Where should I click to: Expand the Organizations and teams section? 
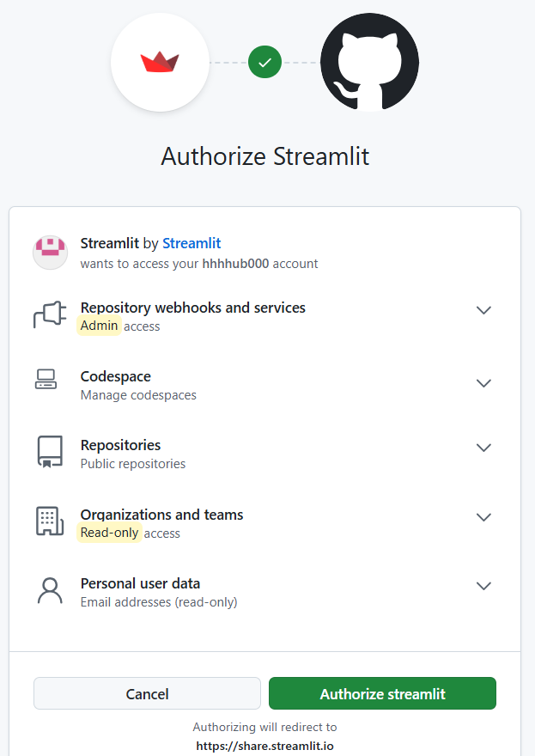point(483,517)
